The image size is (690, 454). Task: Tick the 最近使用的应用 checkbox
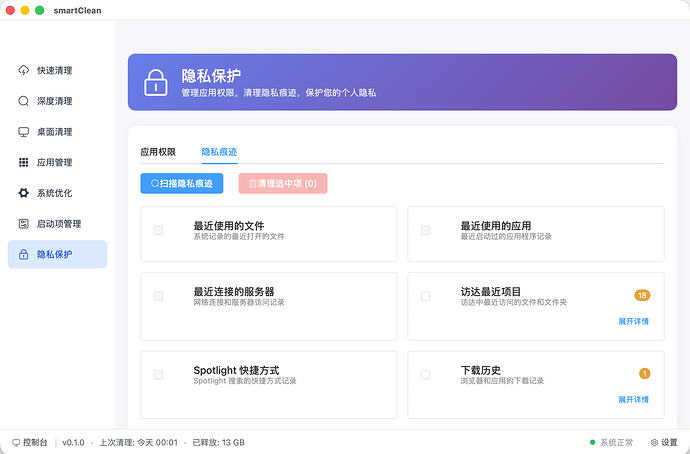point(425,230)
